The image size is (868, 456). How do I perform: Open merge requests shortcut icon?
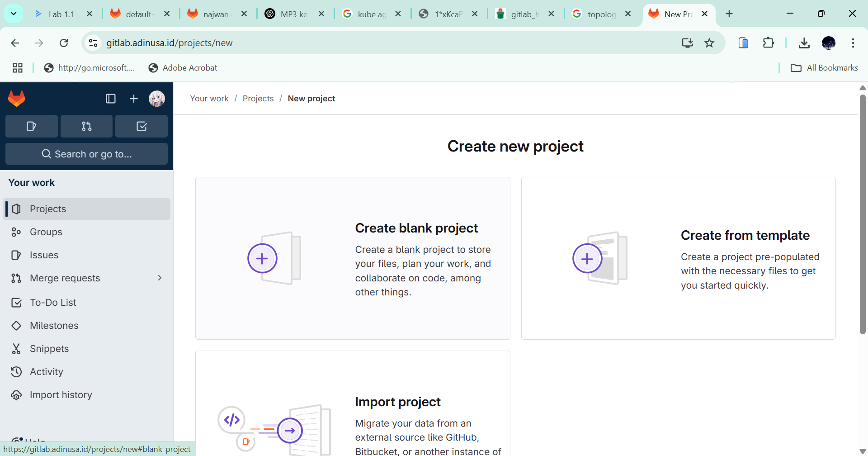click(86, 126)
